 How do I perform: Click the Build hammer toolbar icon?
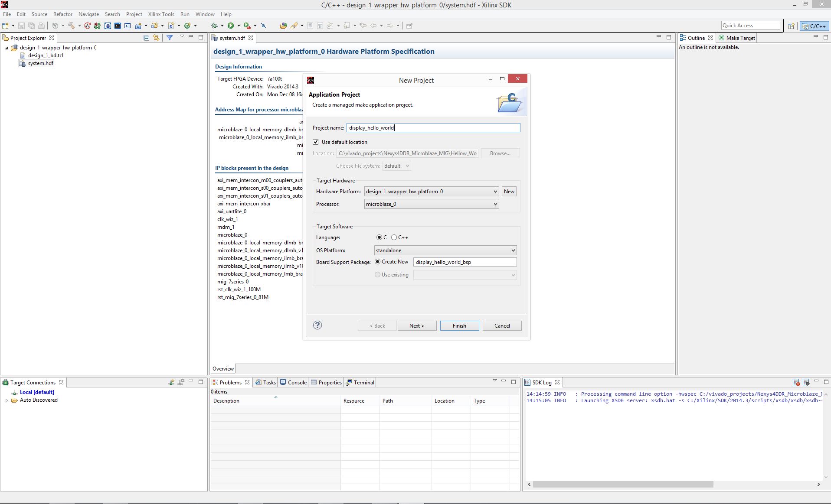72,26
